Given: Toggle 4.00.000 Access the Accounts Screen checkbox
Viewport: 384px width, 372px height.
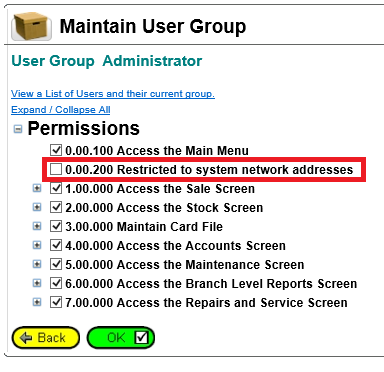Looking at the screenshot, I should point(56,245).
